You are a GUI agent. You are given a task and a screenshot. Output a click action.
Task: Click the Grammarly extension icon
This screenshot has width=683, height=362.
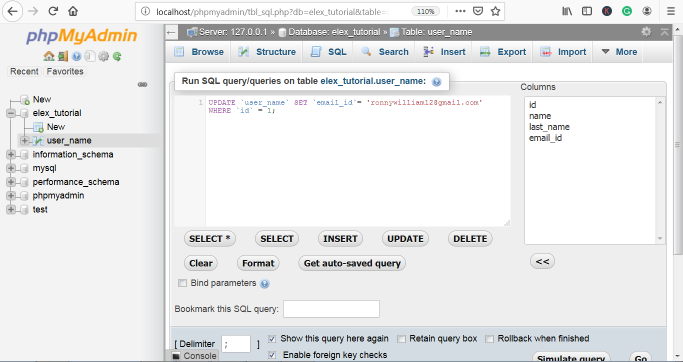[627, 11]
